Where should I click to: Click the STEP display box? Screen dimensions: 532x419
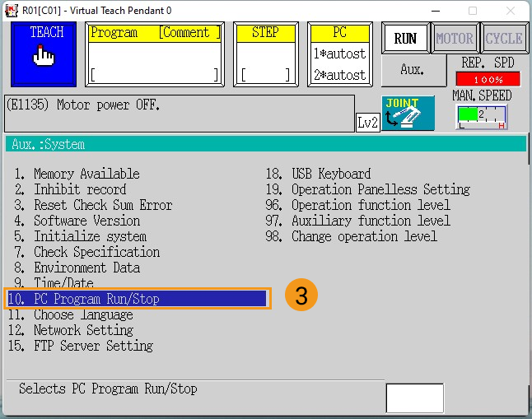coord(266,54)
